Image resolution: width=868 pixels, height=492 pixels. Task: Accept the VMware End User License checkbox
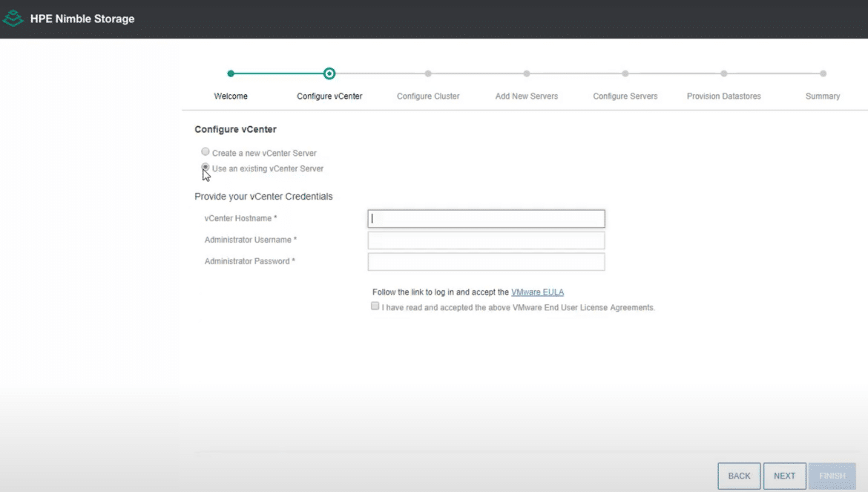tap(375, 306)
